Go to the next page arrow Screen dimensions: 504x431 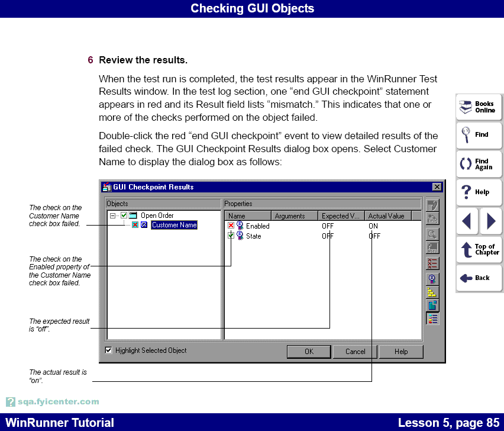click(x=490, y=221)
